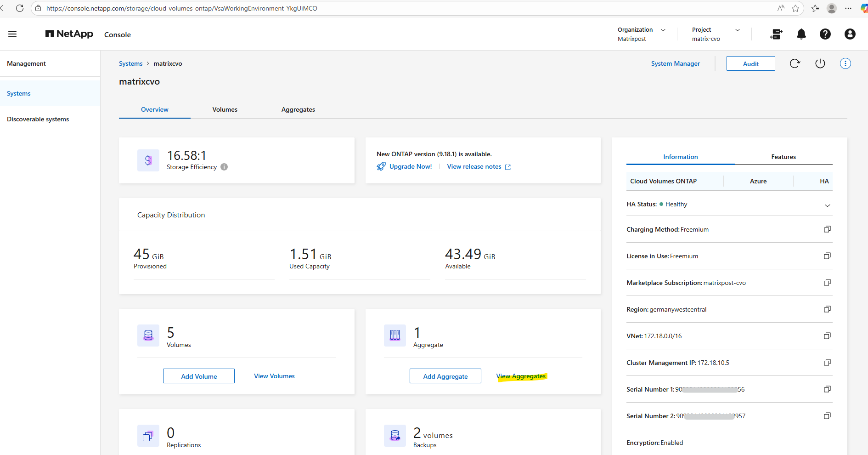
Task: Open the help question mark icon
Action: tap(825, 34)
